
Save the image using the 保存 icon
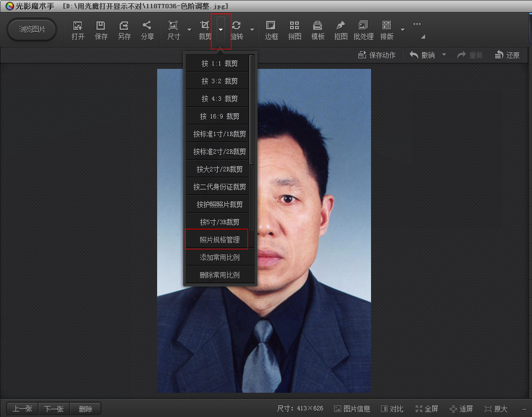(x=101, y=30)
